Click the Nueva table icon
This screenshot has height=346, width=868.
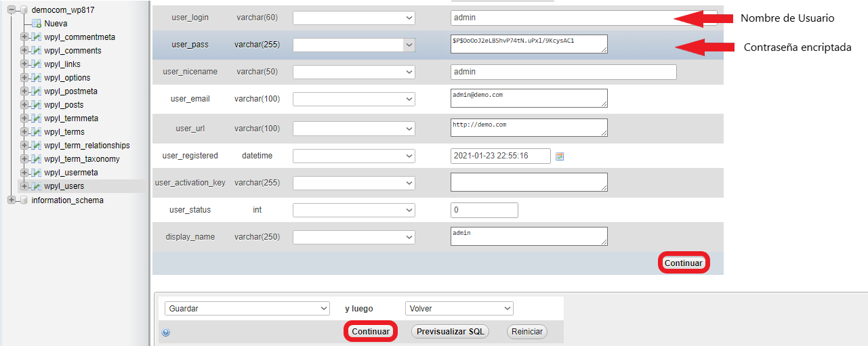point(37,24)
